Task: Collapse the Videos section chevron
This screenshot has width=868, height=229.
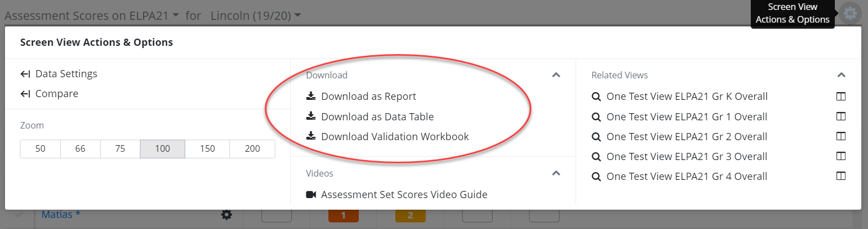Action: pos(556,173)
